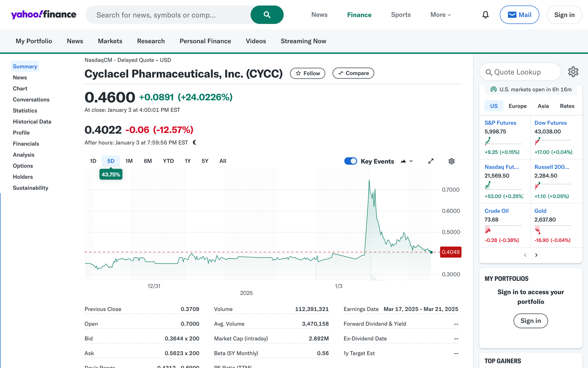Select the 6M chart range
This screenshot has height=368, width=588.
coord(148,161)
